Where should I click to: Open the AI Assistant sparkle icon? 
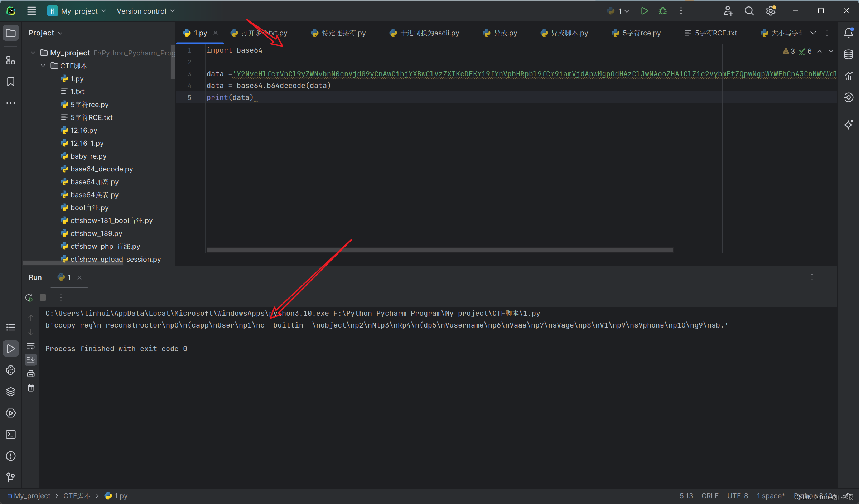coord(848,125)
